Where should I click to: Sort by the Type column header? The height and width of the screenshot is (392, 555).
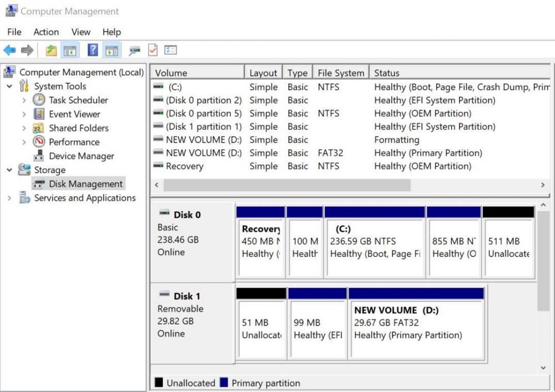(x=297, y=72)
